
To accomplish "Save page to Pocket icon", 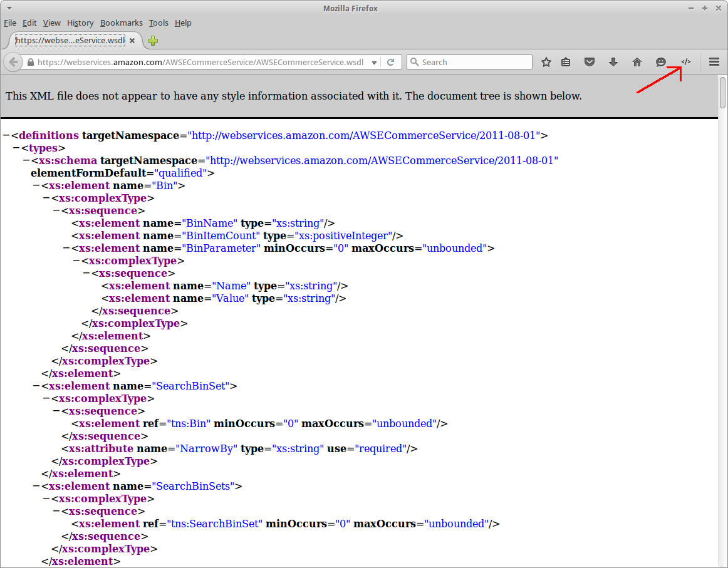I will (x=589, y=62).
